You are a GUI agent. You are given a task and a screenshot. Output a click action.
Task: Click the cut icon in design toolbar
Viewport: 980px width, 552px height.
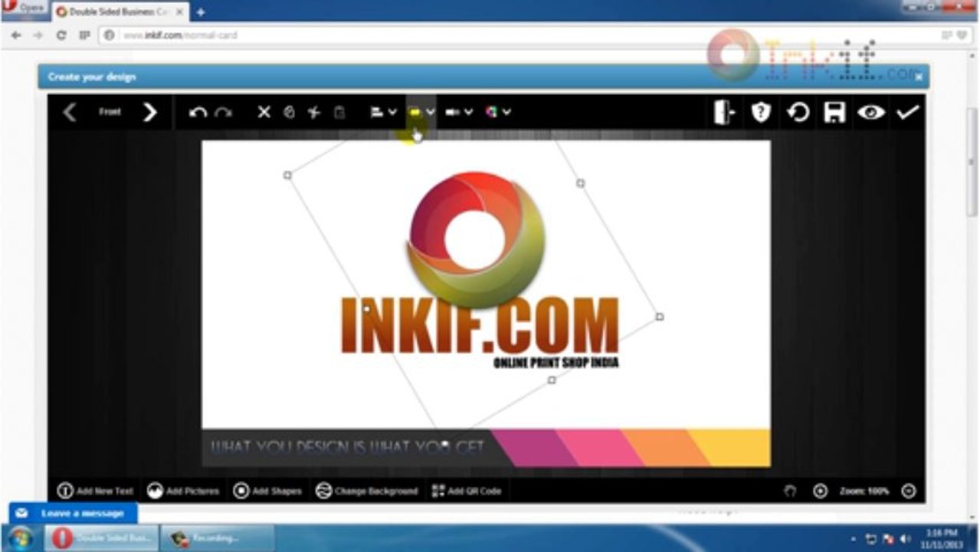click(314, 112)
